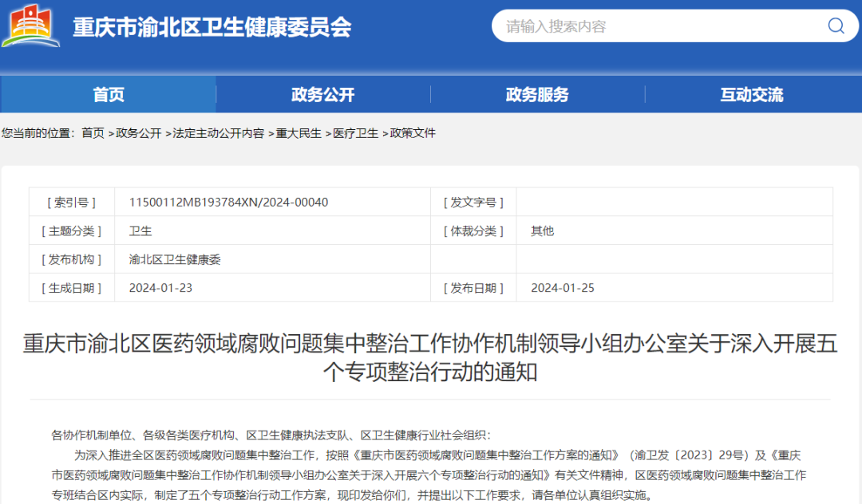Click the 政务公开 breadcrumb link

pyautogui.click(x=139, y=133)
